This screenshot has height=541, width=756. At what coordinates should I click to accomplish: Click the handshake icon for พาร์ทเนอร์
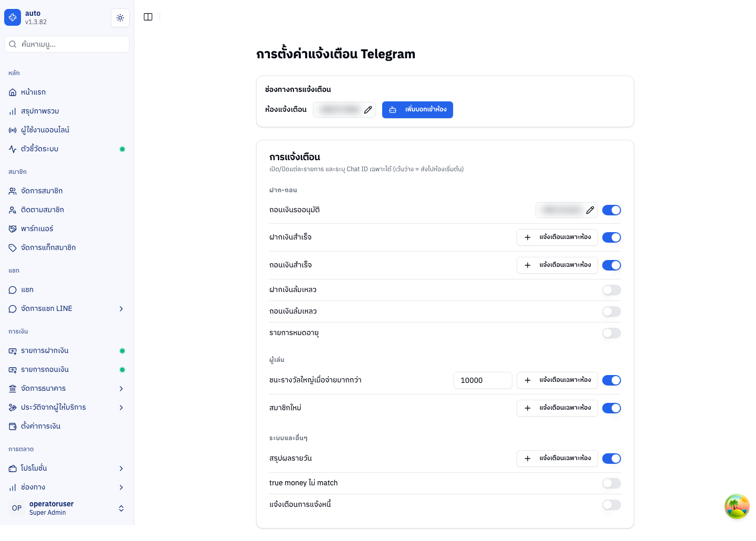pos(13,229)
